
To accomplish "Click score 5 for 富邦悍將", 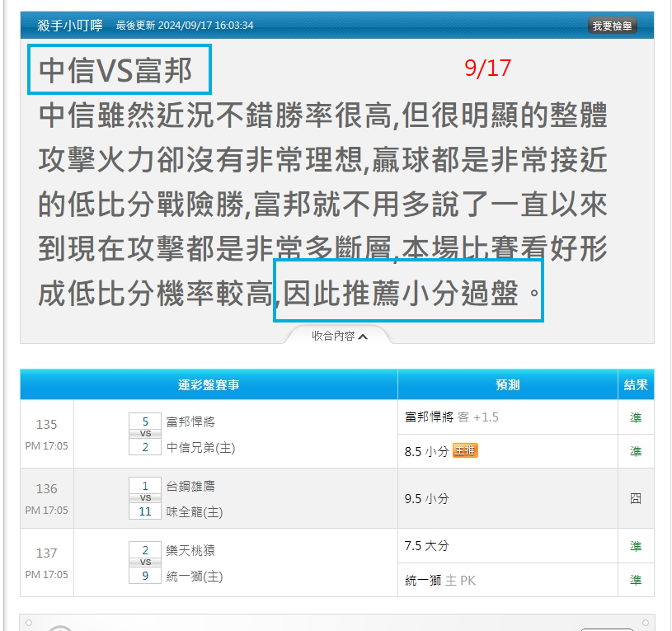I will [x=145, y=421].
